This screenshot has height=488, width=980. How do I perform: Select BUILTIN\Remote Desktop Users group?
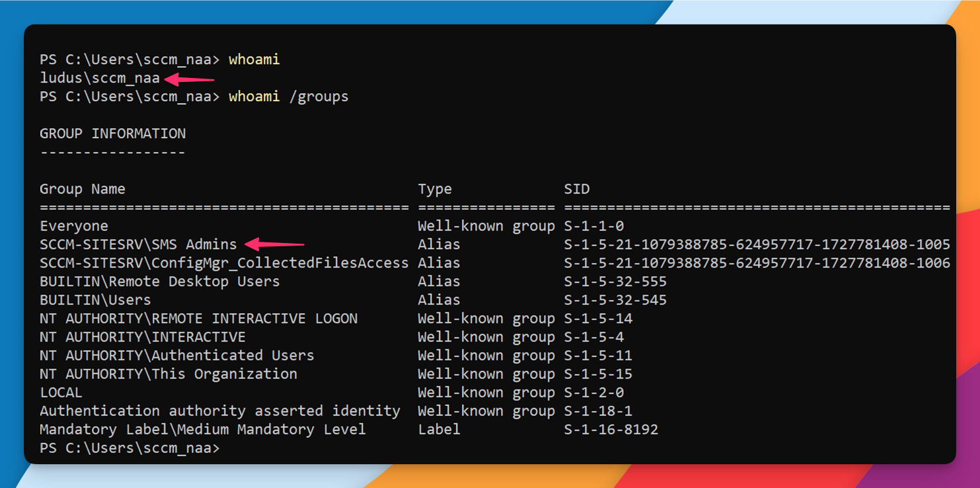point(159,281)
